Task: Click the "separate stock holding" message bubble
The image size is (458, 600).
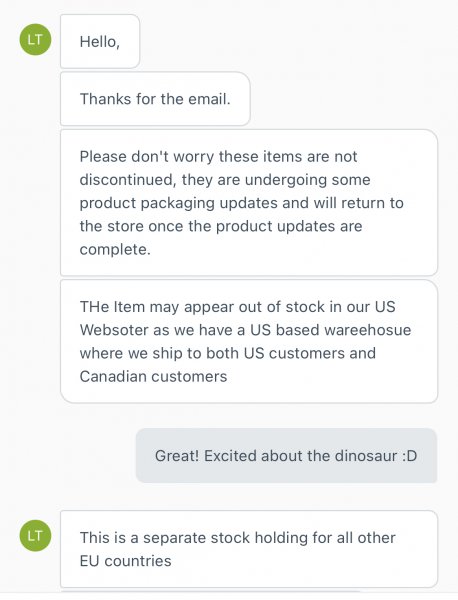Action: (249, 549)
